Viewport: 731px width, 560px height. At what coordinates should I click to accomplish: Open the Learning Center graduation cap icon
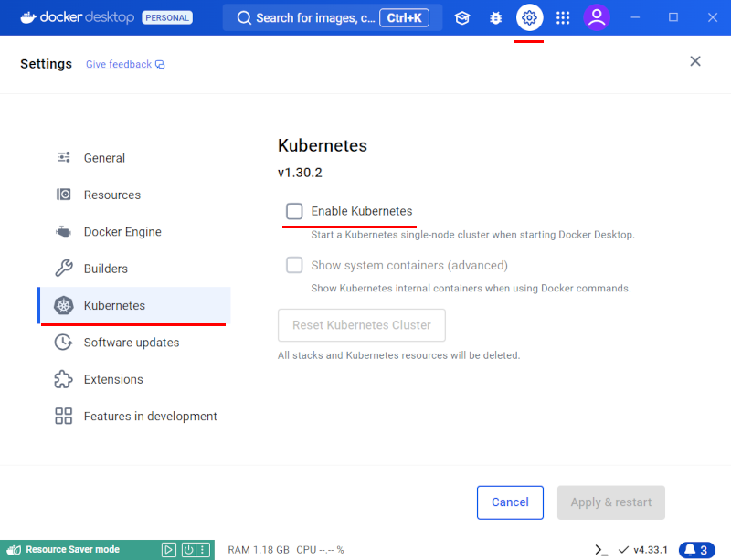462,17
